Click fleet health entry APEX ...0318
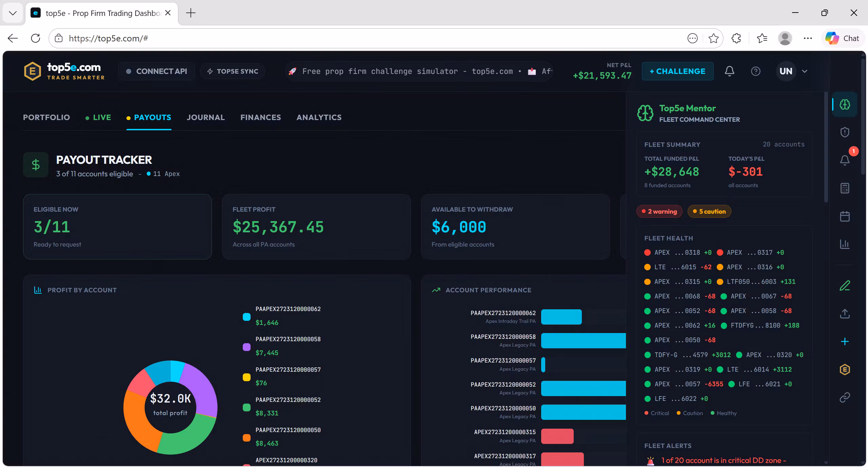The image size is (868, 468). (678, 252)
